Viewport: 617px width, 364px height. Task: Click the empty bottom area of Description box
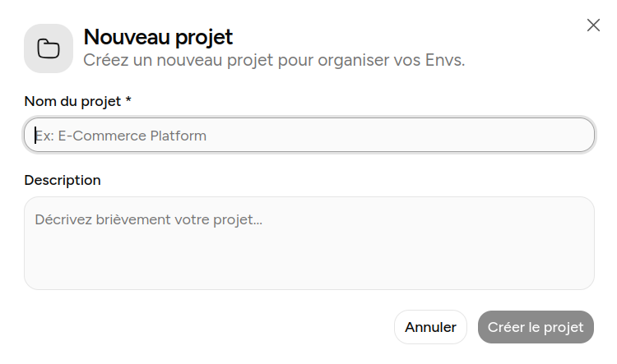click(x=309, y=271)
